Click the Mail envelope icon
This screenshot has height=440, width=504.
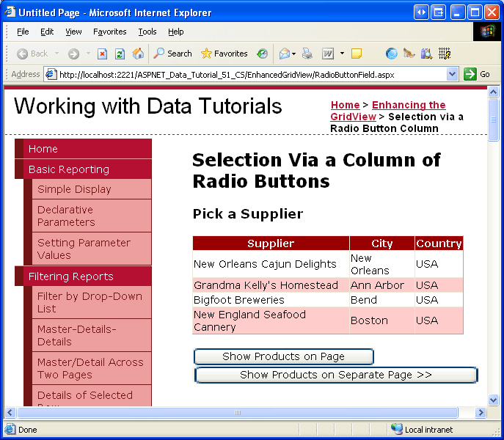284,54
